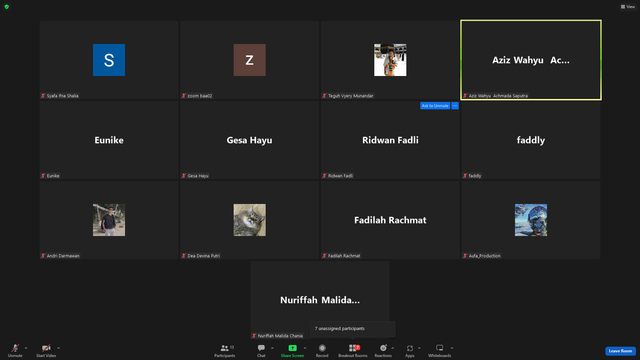Click the muted mic icon beside faddly's name
Viewport: 640px width, 360px height.
point(465,176)
